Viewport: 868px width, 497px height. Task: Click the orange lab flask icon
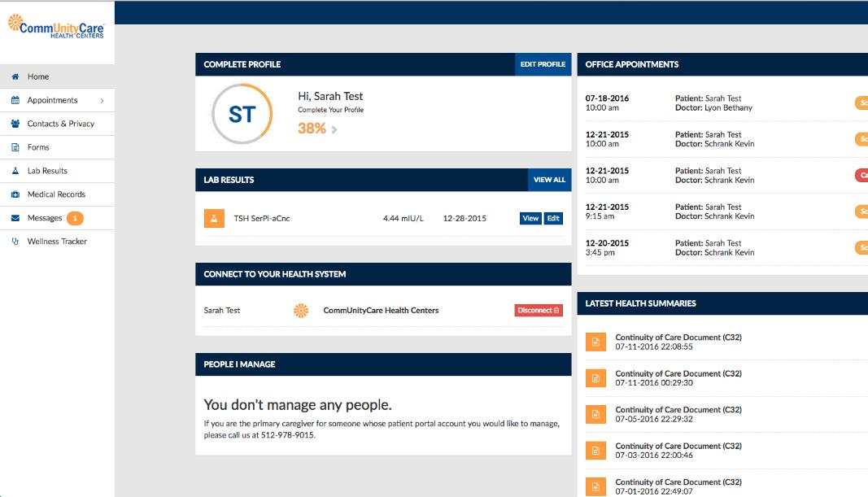pyautogui.click(x=214, y=218)
